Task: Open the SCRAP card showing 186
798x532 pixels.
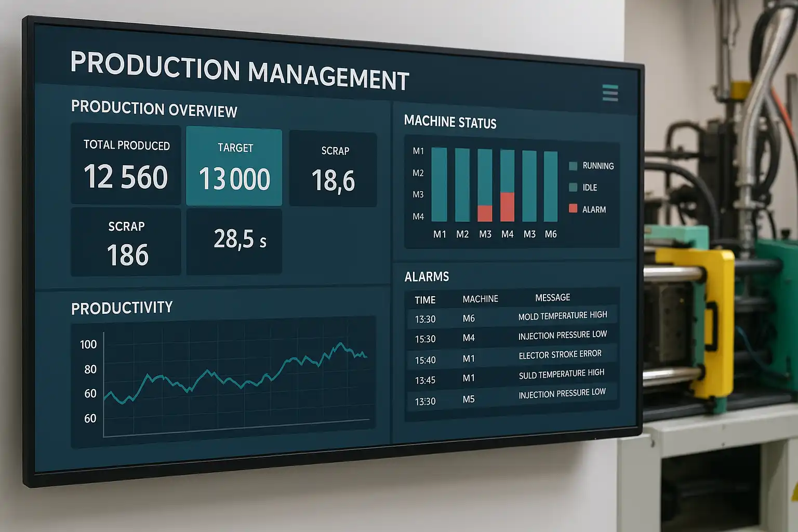Action: click(126, 242)
